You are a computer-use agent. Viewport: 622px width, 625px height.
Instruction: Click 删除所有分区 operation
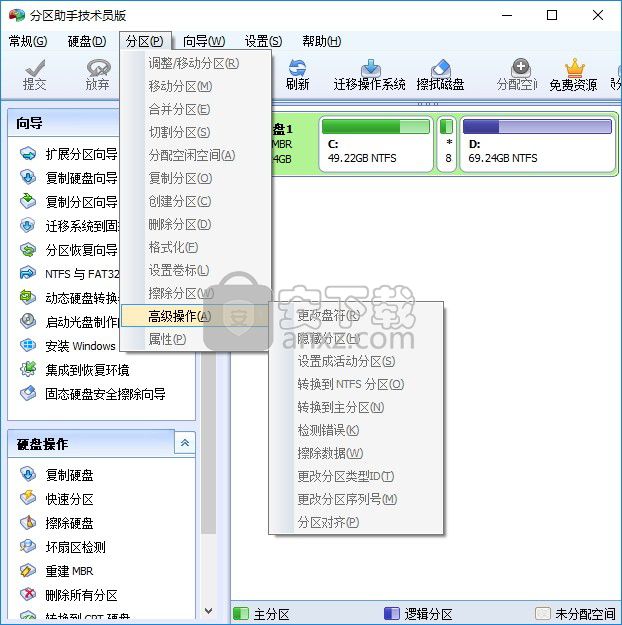(x=68, y=595)
